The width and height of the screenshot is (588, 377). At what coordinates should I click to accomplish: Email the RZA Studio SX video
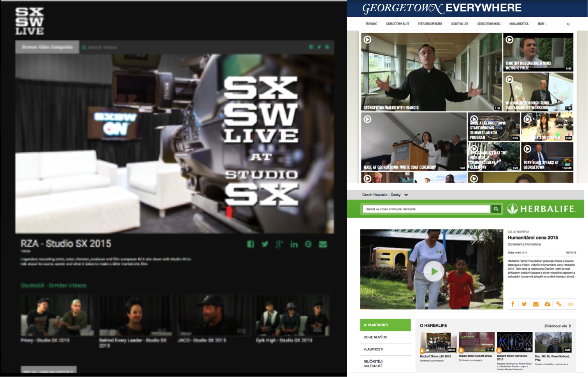point(323,244)
